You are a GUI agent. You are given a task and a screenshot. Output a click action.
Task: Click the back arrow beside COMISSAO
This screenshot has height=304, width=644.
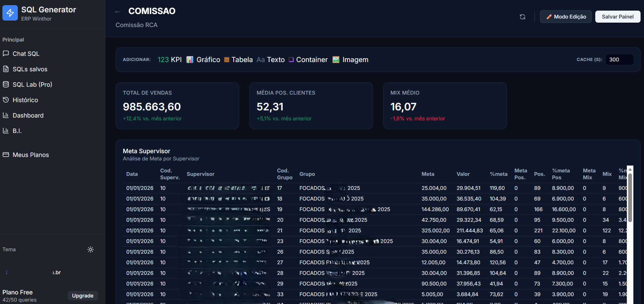click(x=118, y=12)
